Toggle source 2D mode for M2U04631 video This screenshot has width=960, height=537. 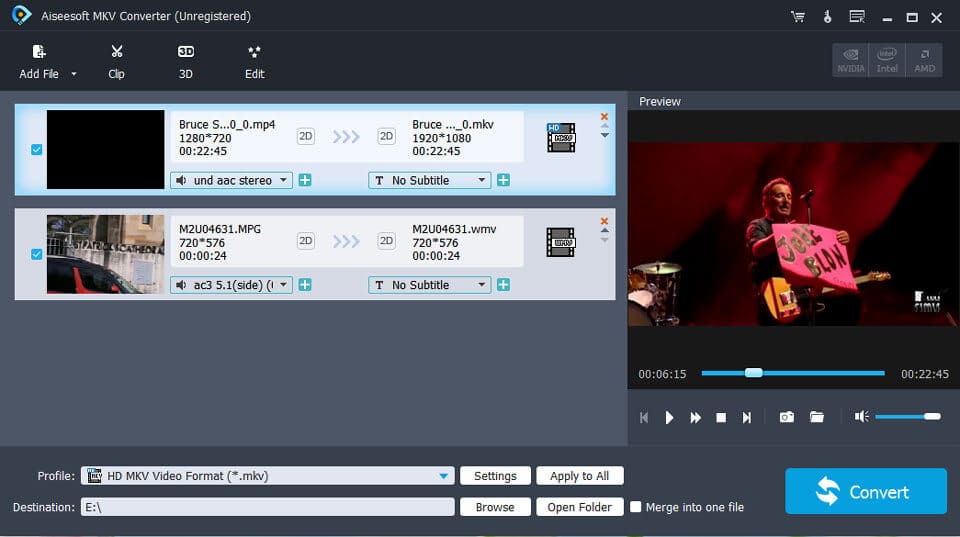click(x=306, y=241)
